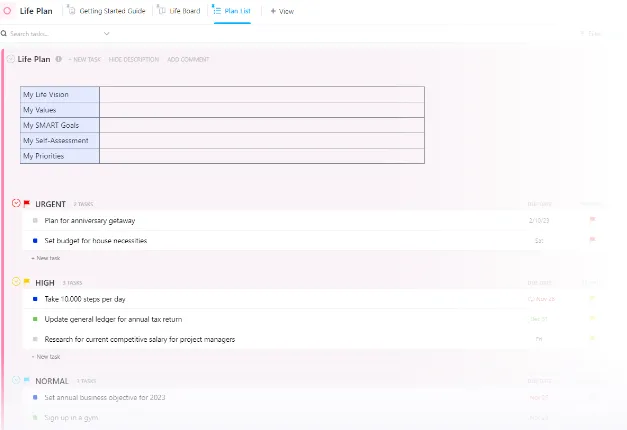Click priority flag of Research salary task
The height and width of the screenshot is (430, 627).
(x=593, y=338)
